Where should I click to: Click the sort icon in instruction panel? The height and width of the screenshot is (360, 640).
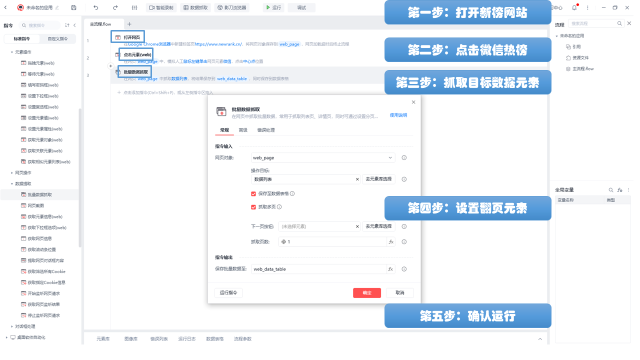(67, 25)
